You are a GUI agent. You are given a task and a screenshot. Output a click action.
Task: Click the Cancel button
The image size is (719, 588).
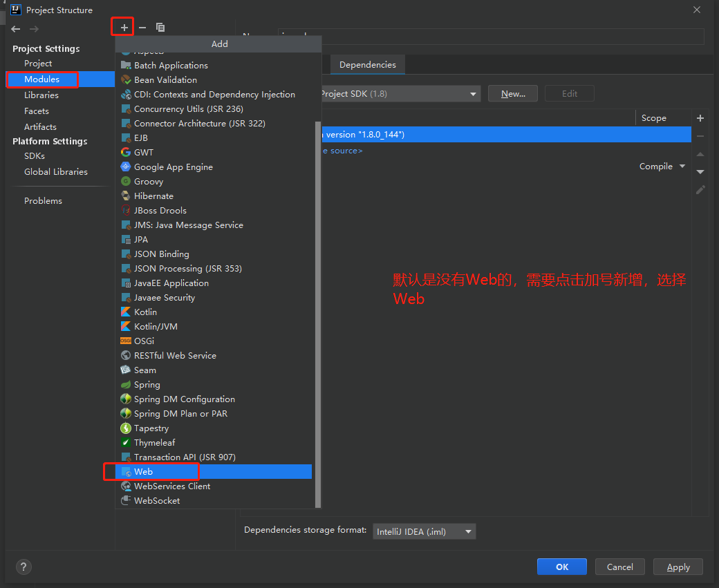619,567
